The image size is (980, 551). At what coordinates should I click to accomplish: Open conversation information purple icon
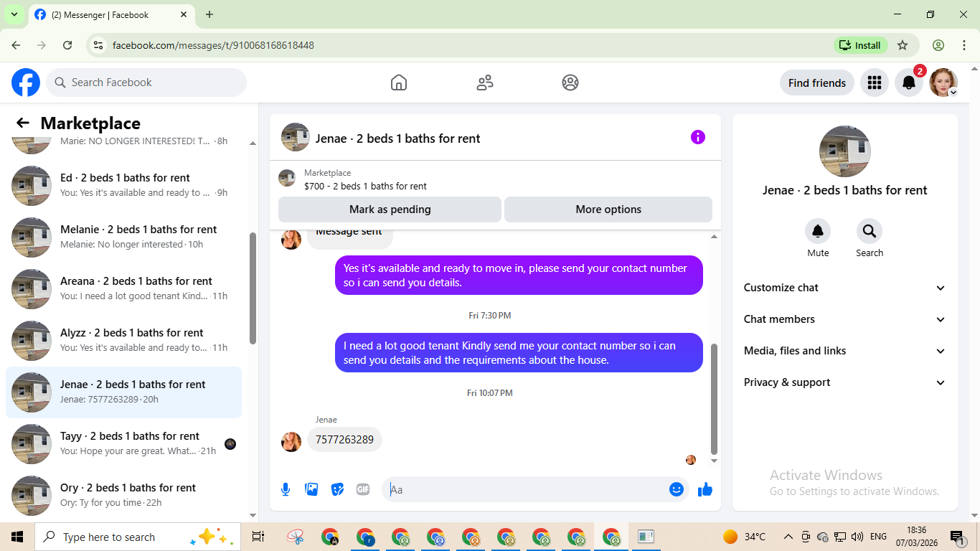point(698,137)
